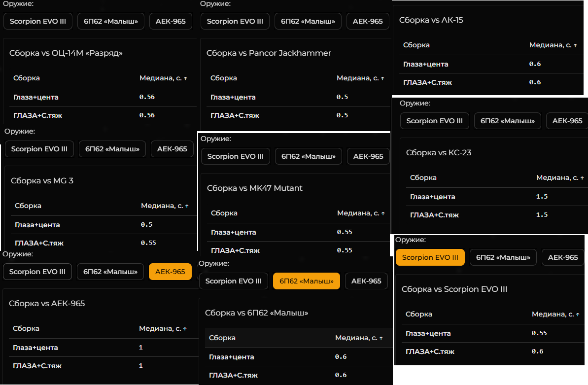Click the Глаза+цента row in the Сборка vs 6П62 «Малыш» table
This screenshot has height=385, width=588.
click(x=299, y=357)
